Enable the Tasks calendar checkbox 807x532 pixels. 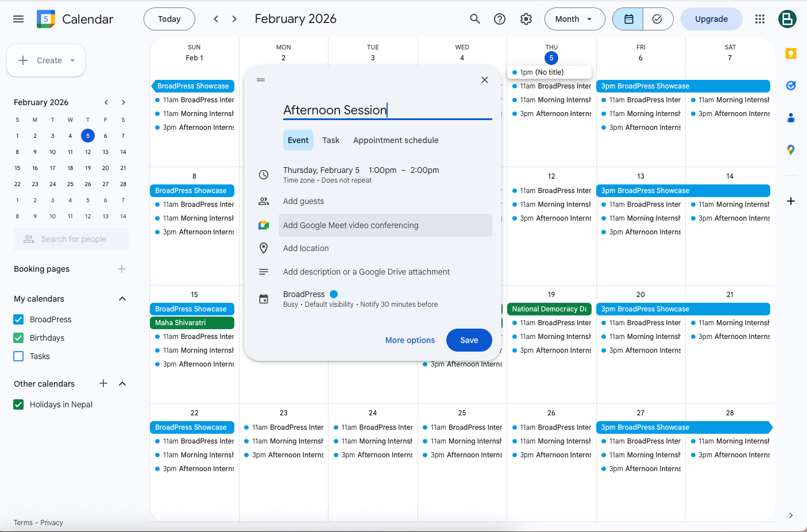[x=18, y=356]
